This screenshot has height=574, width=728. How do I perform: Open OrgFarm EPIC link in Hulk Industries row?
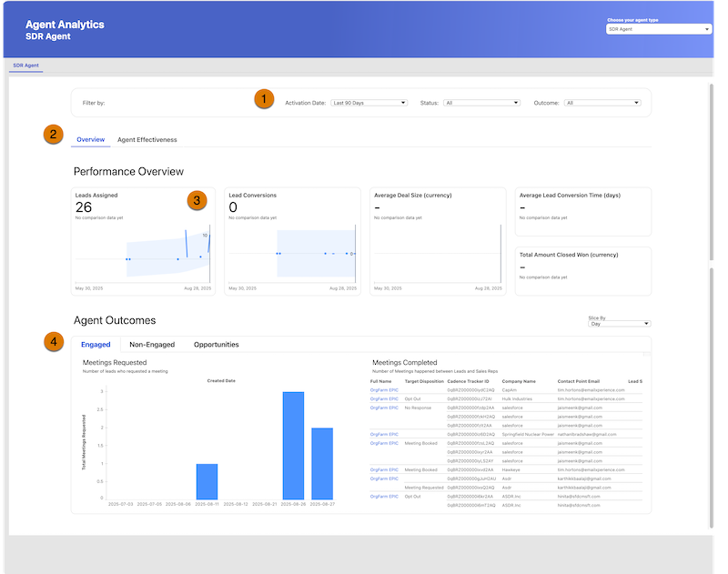[x=384, y=398]
